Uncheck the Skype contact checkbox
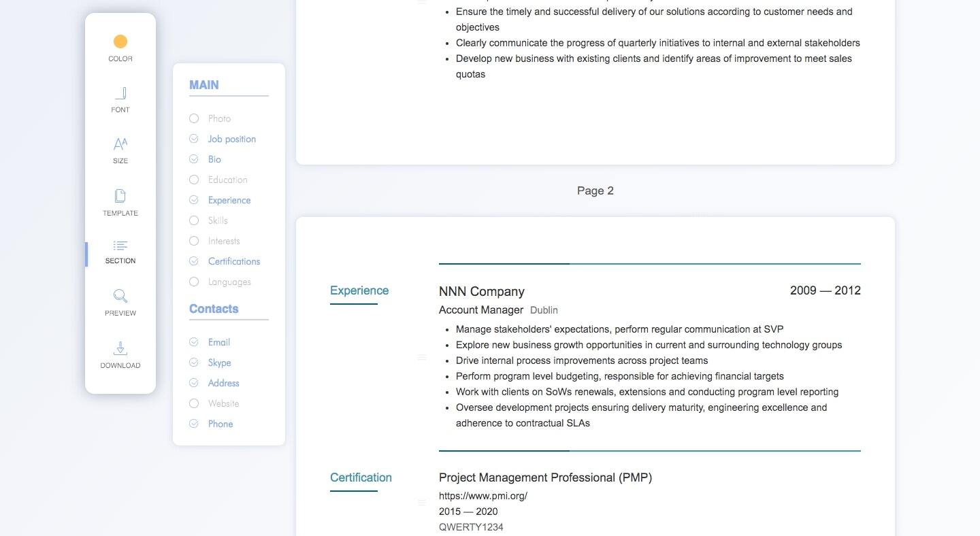 194,363
